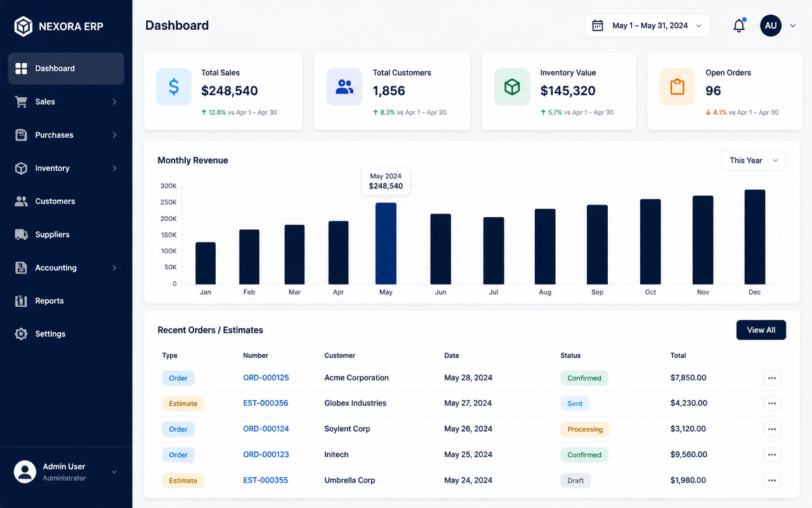Image resolution: width=812 pixels, height=508 pixels.
Task: Open actions menu for ORD-000125 row
Action: [x=772, y=378]
